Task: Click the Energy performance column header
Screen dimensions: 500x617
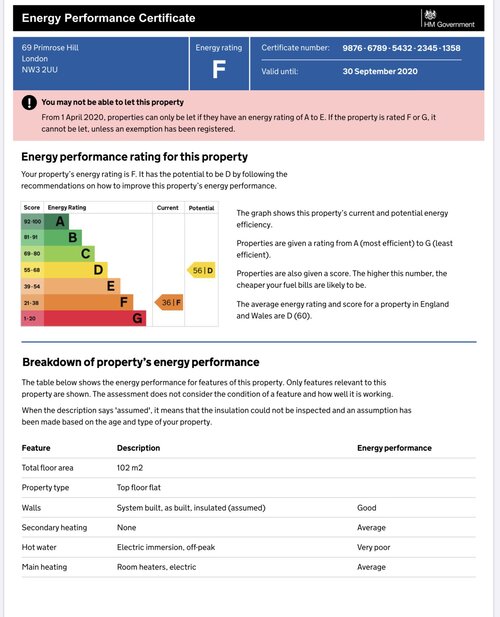Action: tap(394, 448)
